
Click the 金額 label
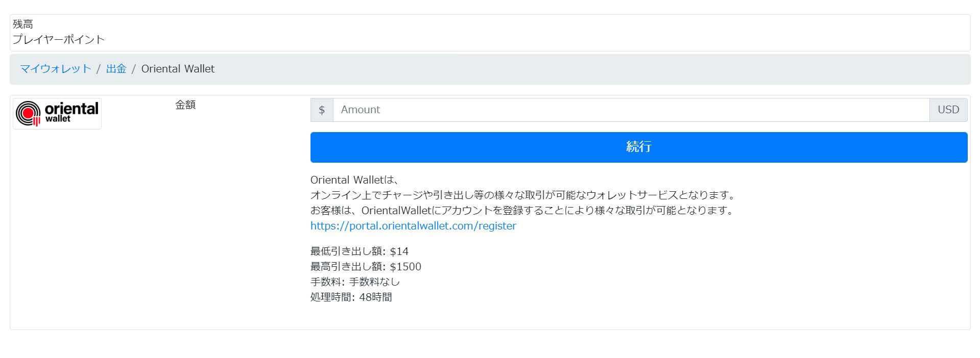point(185,105)
